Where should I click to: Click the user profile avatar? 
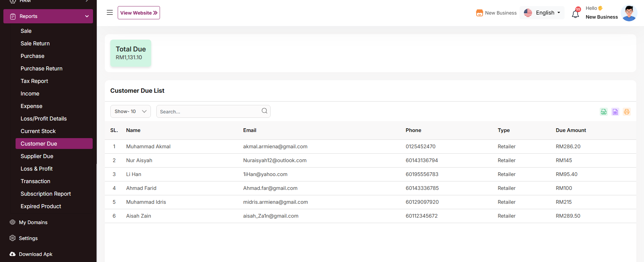pos(629,13)
